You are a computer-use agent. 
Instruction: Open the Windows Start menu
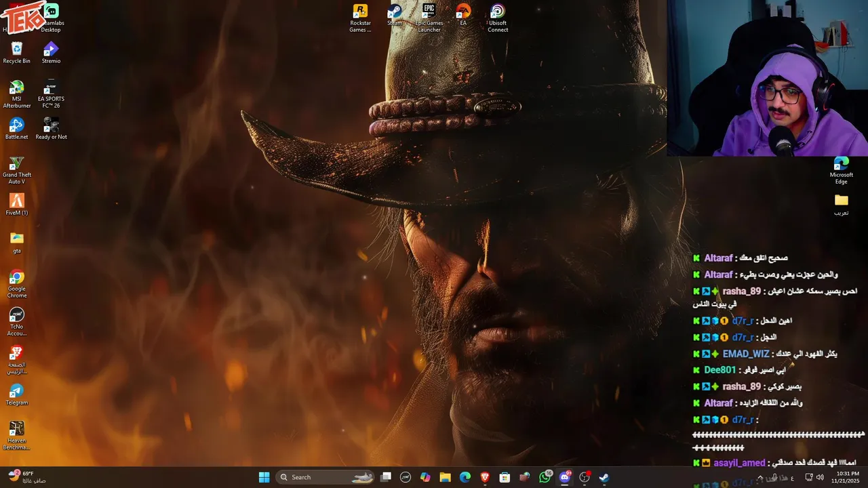pos(264,477)
